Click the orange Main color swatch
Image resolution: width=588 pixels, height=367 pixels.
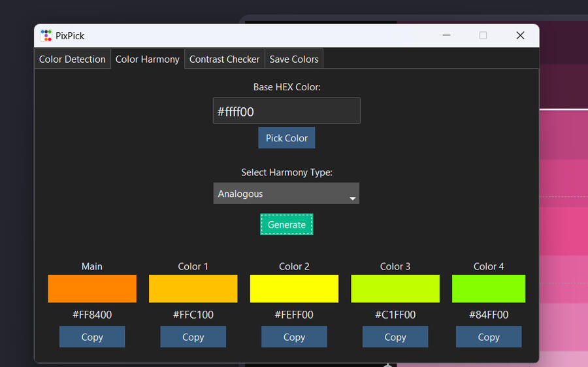92,288
